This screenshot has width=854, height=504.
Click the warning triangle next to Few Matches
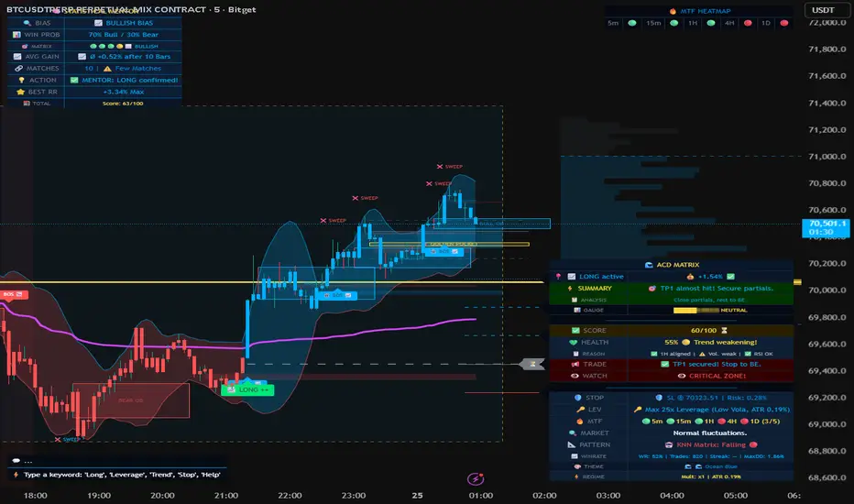(x=107, y=68)
